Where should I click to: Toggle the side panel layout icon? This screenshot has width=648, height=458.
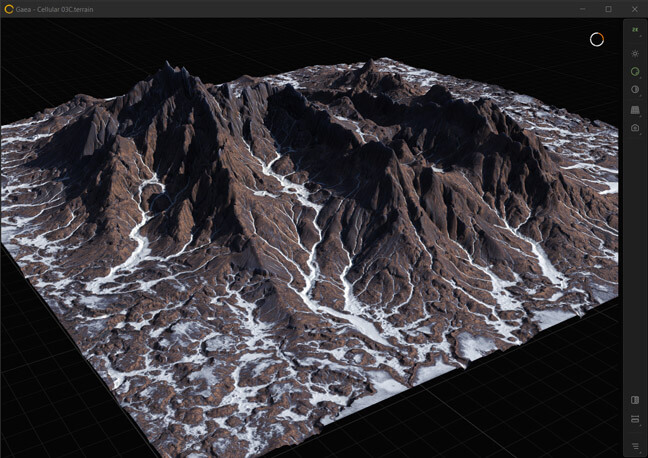[x=635, y=400]
